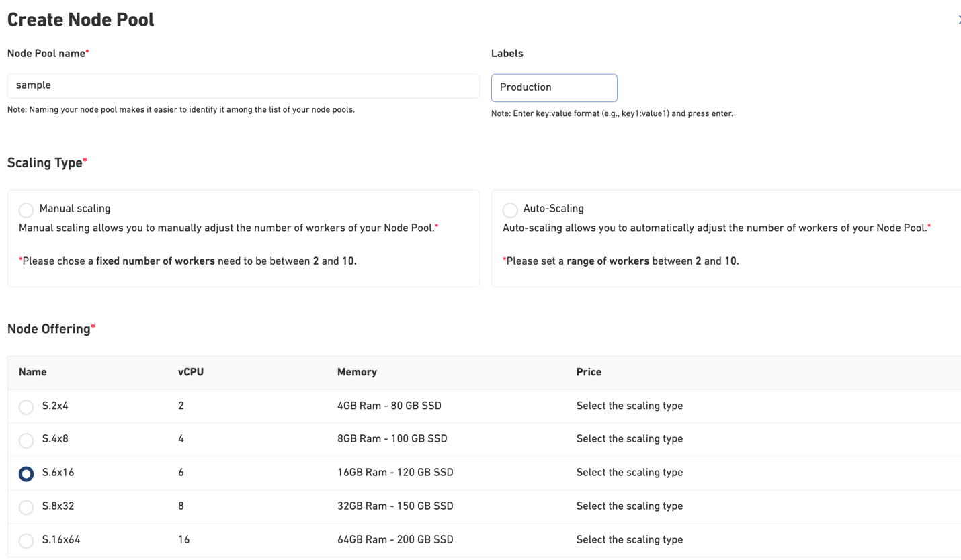Pick the S.8x32 node offering radio
The height and width of the screenshot is (560, 961).
point(26,507)
